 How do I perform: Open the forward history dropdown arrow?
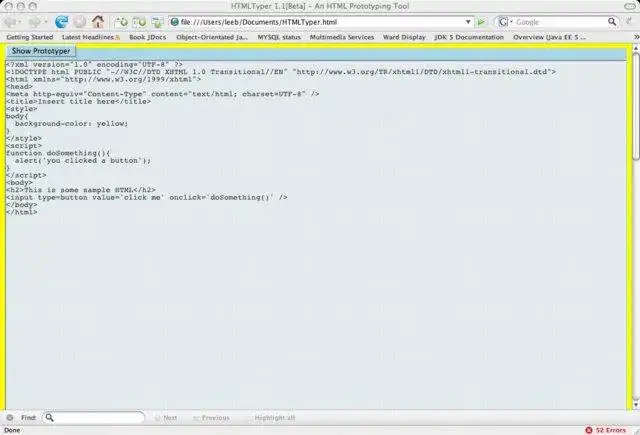46,22
